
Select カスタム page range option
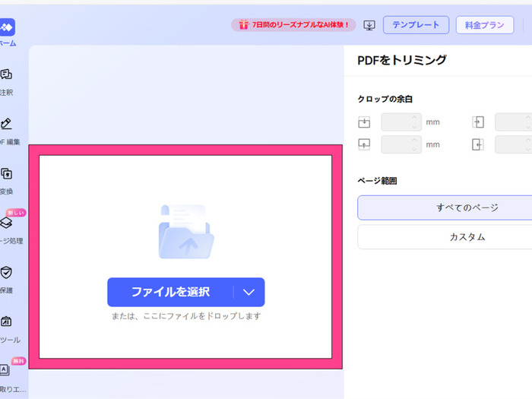pos(445,237)
